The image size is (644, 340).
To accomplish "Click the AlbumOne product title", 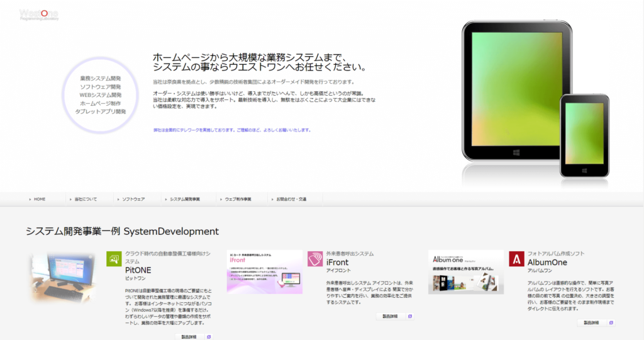I will coord(547,263).
